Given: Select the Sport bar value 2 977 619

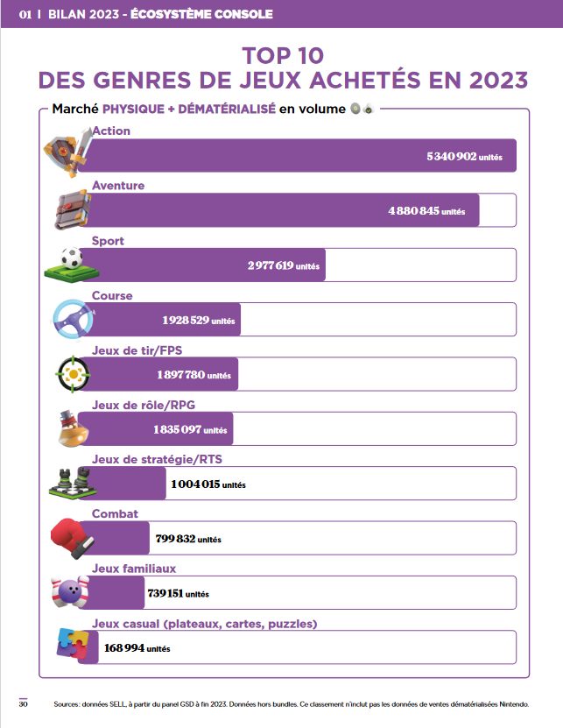Looking at the screenshot, I should (x=283, y=265).
